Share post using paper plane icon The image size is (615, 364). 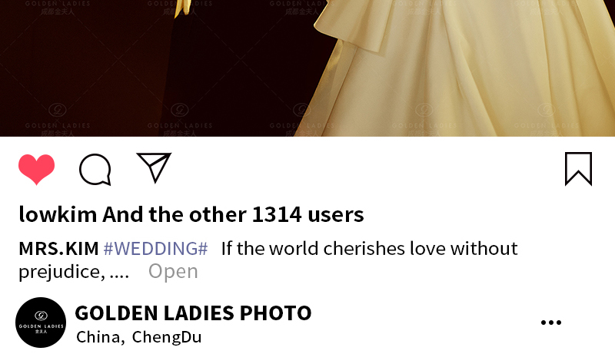point(154,167)
